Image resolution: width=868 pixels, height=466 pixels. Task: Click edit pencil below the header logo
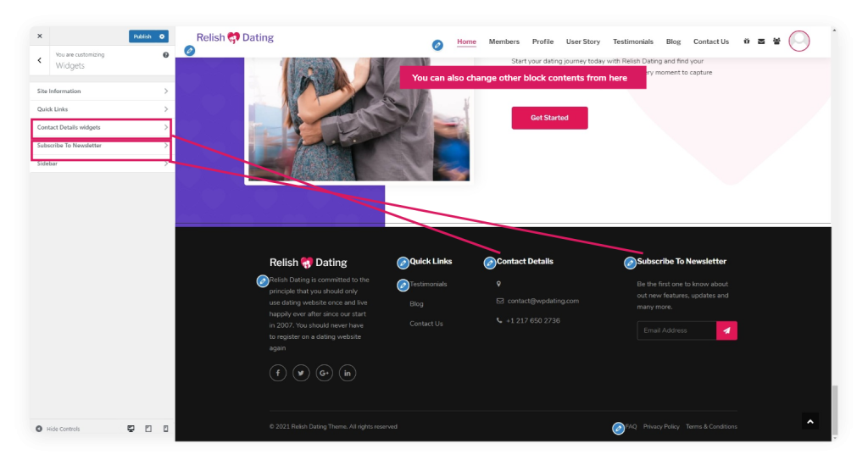190,51
